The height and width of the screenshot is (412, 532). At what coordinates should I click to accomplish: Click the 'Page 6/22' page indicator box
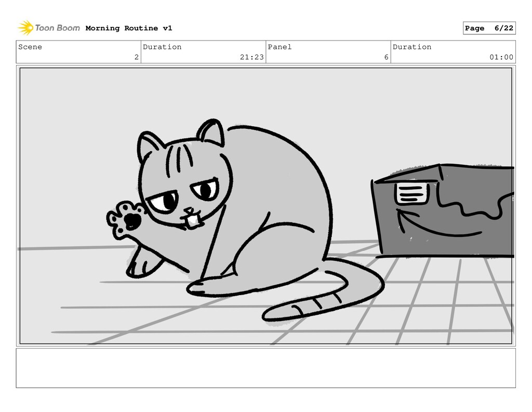coord(489,28)
